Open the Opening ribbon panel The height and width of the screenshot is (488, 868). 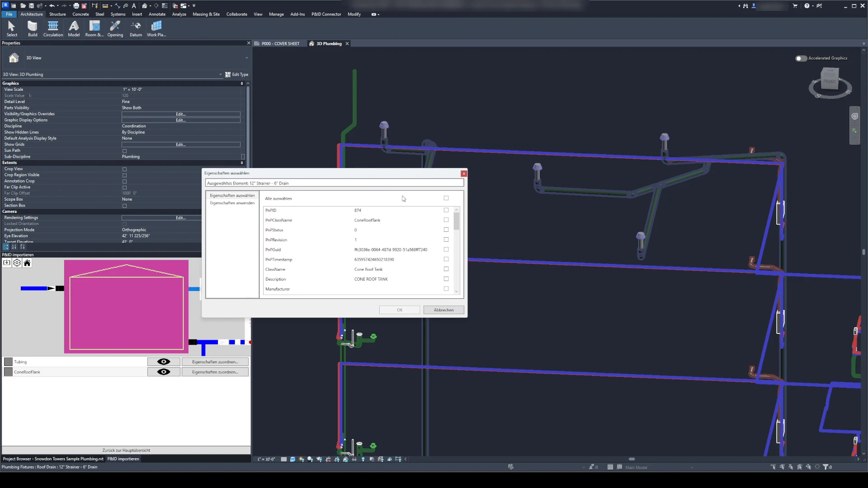[115, 29]
